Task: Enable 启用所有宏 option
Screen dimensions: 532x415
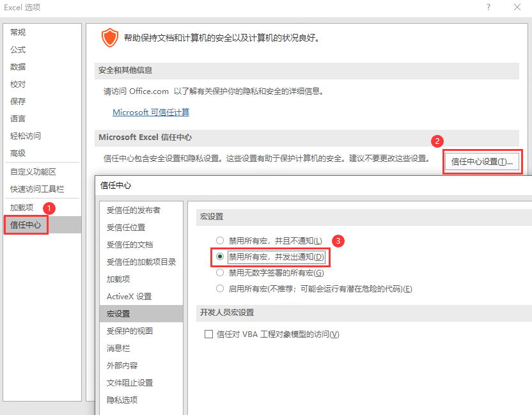Action: coord(220,288)
